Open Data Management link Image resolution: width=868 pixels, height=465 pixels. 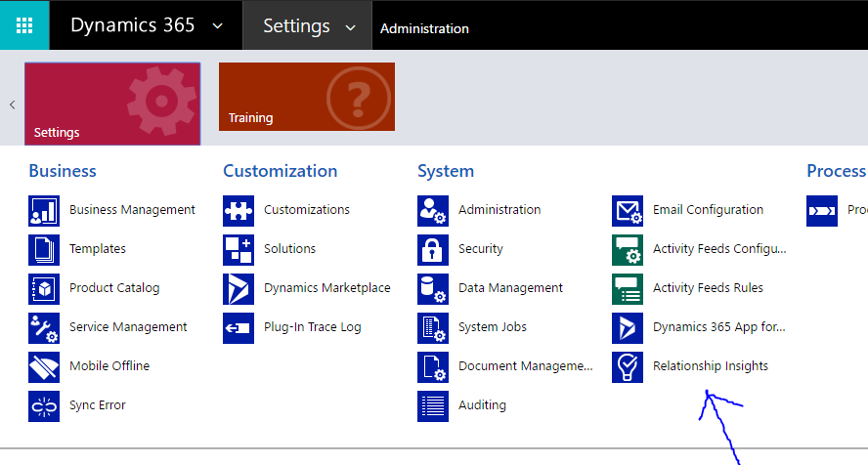click(x=510, y=288)
